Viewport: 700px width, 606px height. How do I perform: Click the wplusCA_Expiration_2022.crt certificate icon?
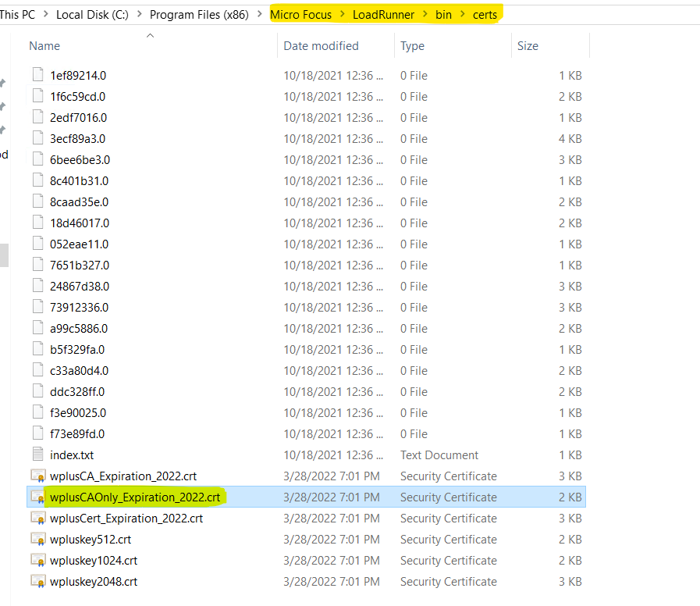pyautogui.click(x=37, y=476)
